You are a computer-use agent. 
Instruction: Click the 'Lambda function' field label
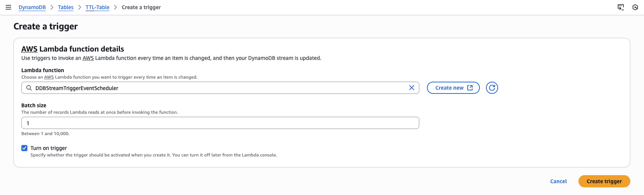[x=43, y=70]
